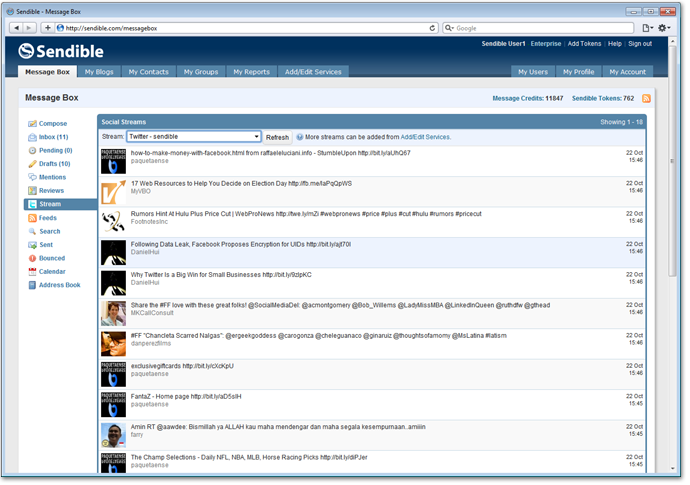This screenshot has width=690, height=485.
Task: Click the Feeds RSS icon in sidebar
Action: tap(32, 218)
